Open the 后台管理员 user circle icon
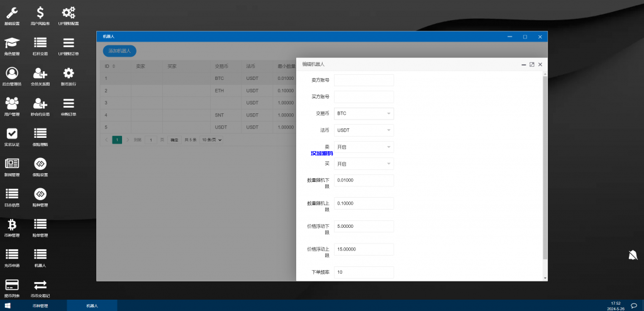The height and width of the screenshot is (311, 644). tap(12, 73)
